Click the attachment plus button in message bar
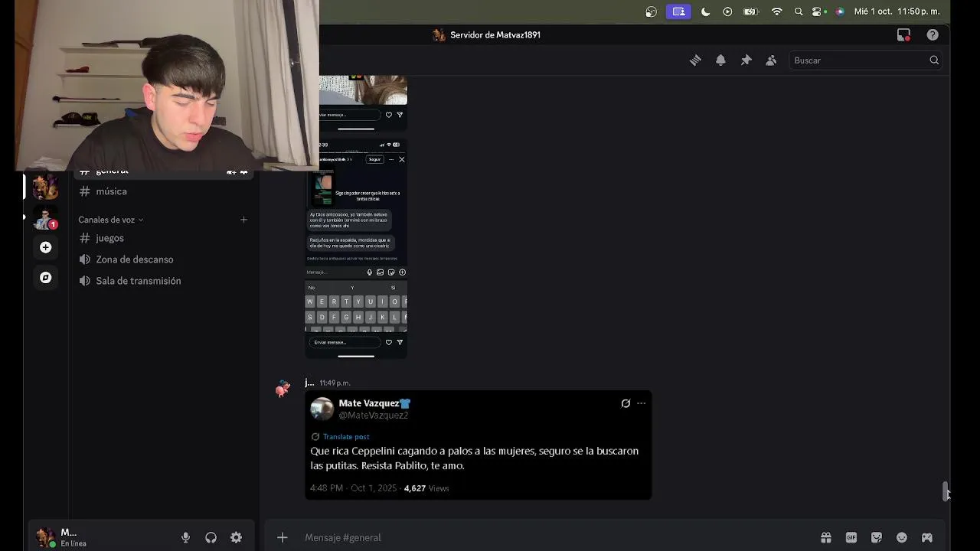Viewport: 980px width, 551px height. 282,537
